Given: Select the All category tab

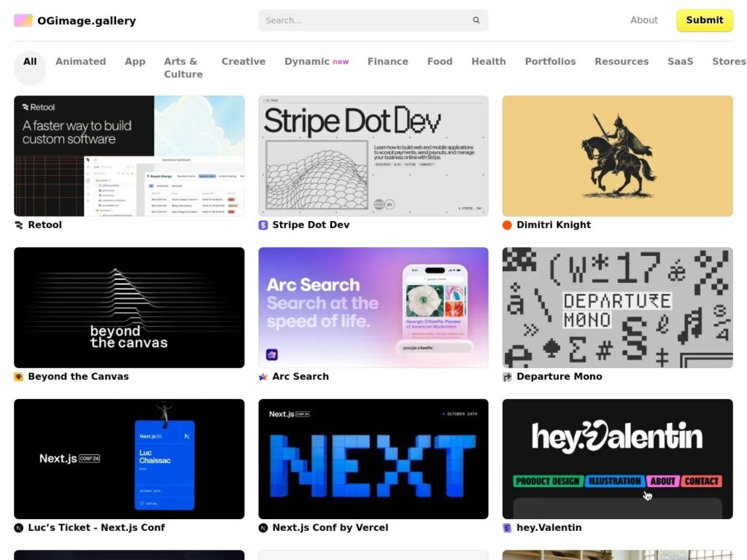Looking at the screenshot, I should point(30,68).
